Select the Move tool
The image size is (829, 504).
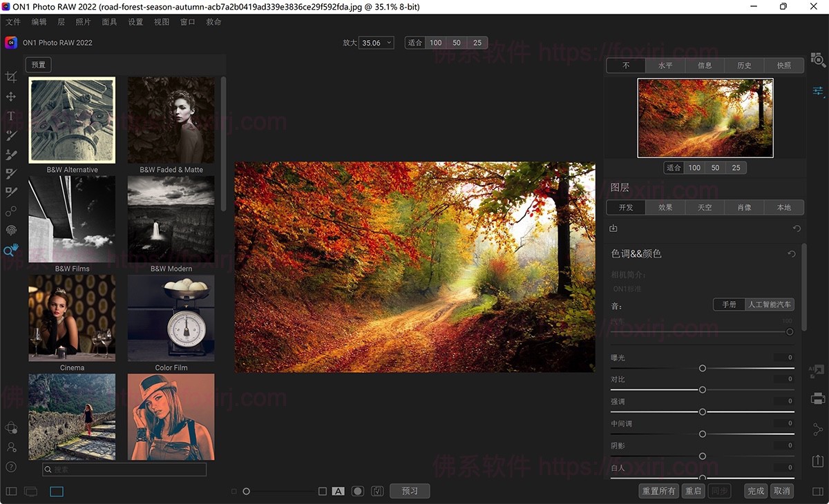(x=10, y=97)
